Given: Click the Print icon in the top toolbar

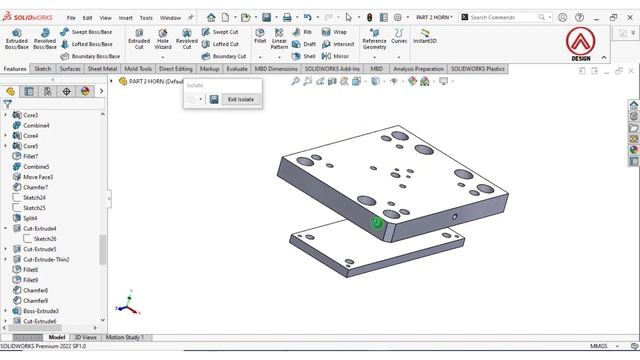Looking at the screenshot, I should click(x=287, y=18).
